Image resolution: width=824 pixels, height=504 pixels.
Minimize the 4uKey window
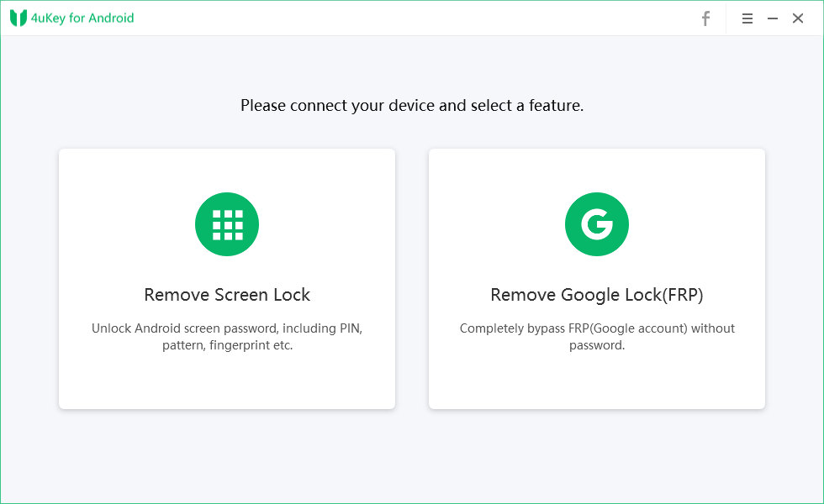point(773,18)
